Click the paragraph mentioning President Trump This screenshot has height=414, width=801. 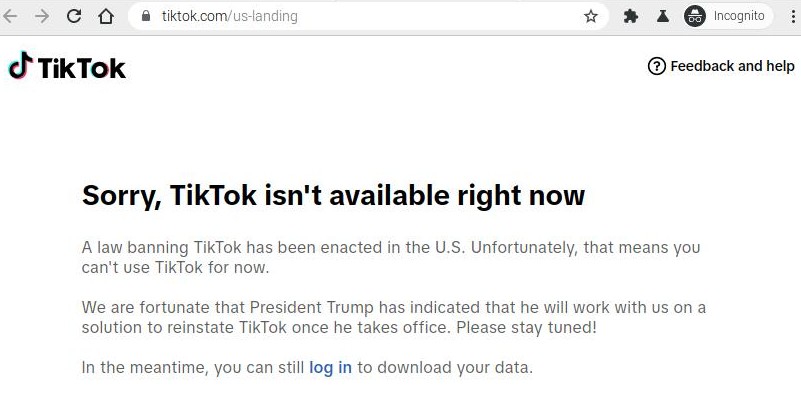[393, 317]
